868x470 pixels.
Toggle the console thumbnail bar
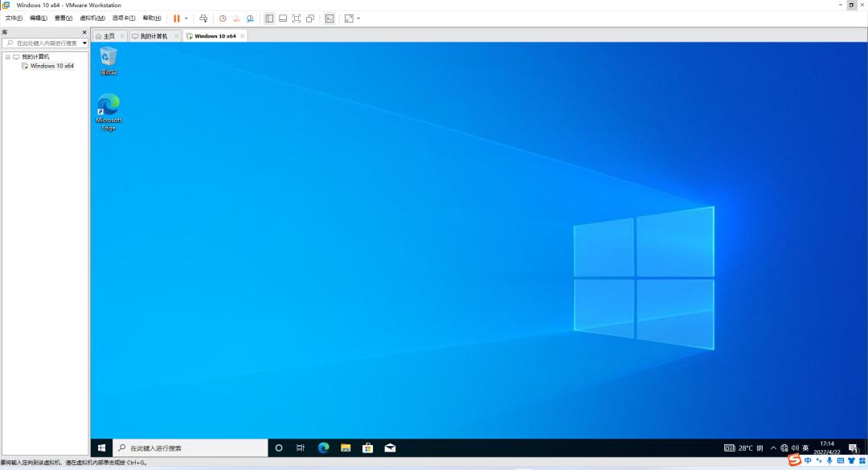[282, 18]
